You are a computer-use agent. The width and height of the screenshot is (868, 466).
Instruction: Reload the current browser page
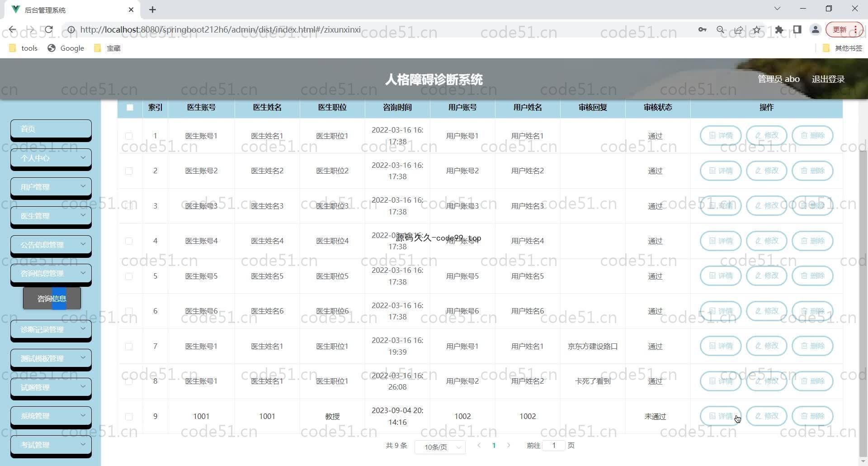tap(49, 30)
